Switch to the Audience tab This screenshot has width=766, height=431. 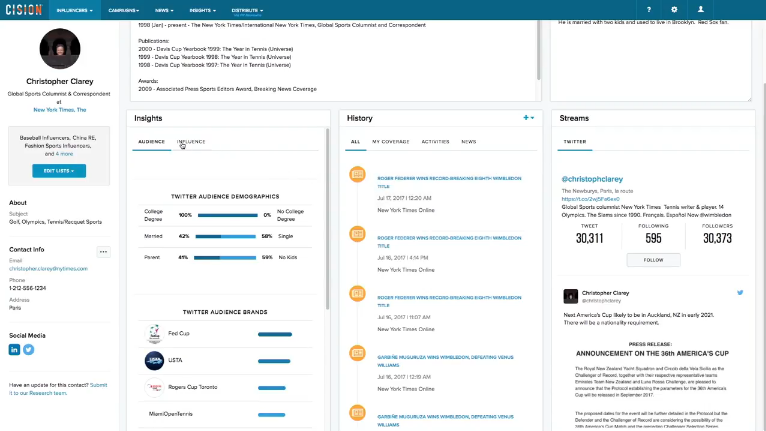[151, 142]
